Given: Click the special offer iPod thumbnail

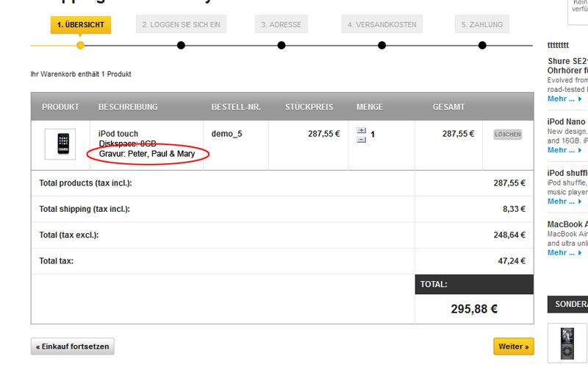Looking at the screenshot, I should pos(567,343).
